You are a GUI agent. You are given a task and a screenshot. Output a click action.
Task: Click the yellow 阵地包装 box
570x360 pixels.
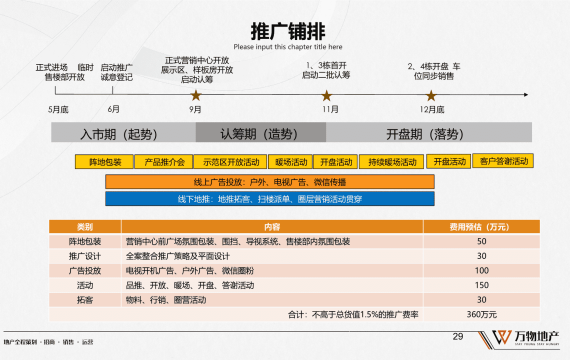104,162
